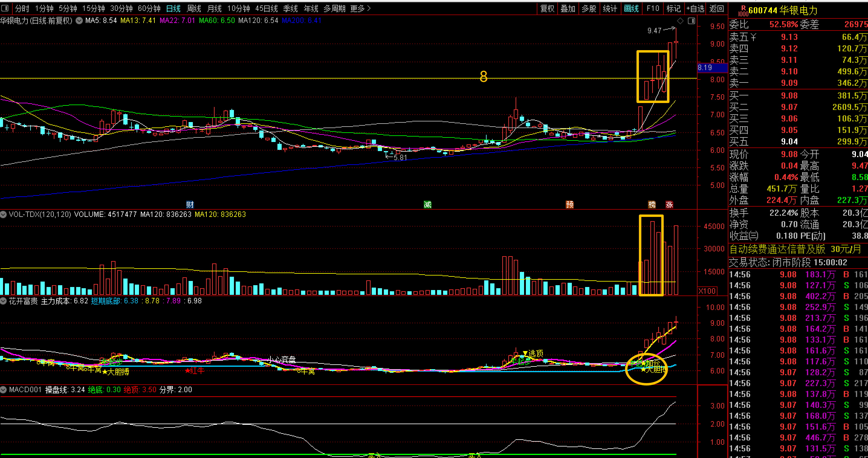Click the green 减 marker icon
The width and height of the screenshot is (868, 458).
(427, 205)
